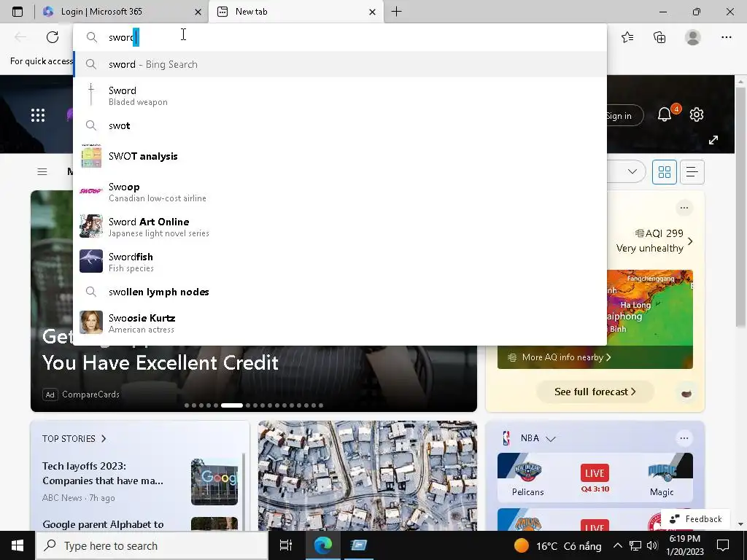Choose the 'Swordfish' fish species suggestion
The height and width of the screenshot is (560, 747).
point(340,262)
